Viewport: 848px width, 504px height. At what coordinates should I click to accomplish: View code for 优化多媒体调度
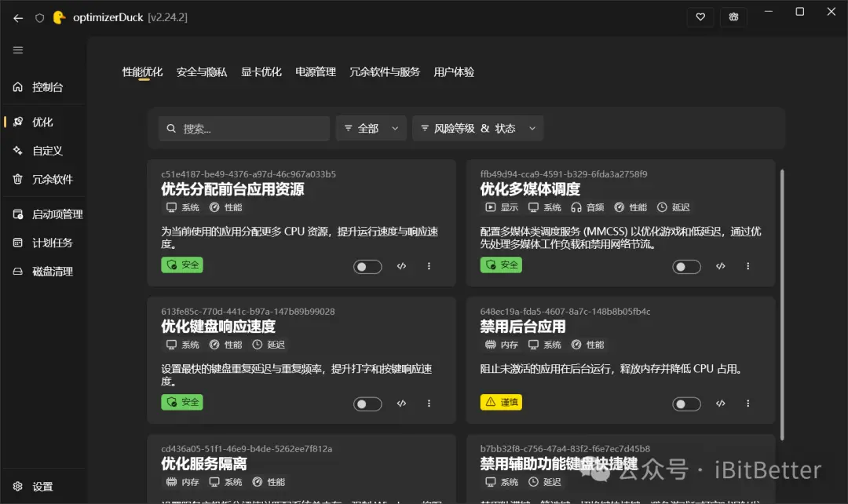[720, 266]
